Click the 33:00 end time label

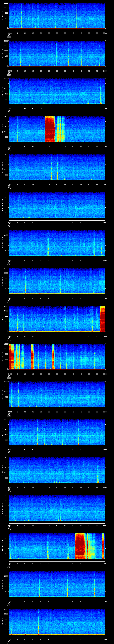[105, 412]
